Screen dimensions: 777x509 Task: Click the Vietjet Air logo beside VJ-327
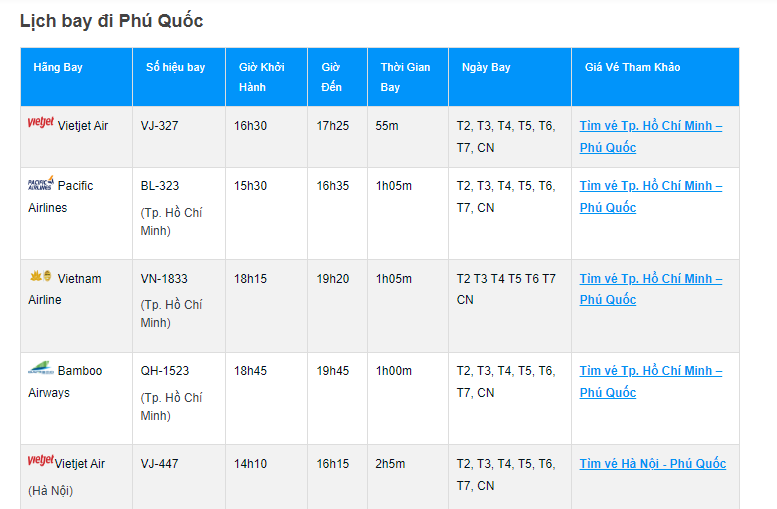pyautogui.click(x=41, y=124)
